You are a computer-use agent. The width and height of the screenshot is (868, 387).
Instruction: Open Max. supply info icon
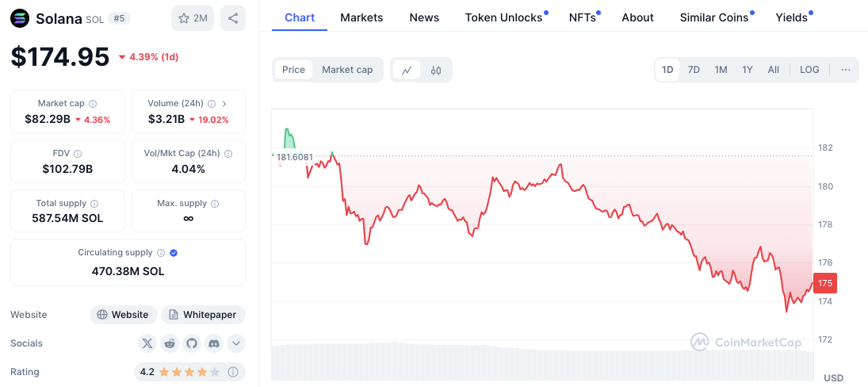point(215,204)
